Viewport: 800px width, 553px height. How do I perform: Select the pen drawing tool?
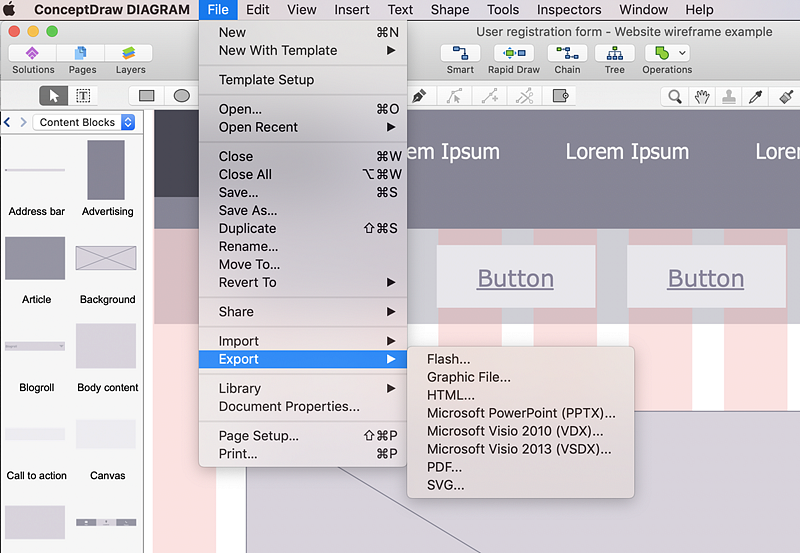[x=419, y=96]
